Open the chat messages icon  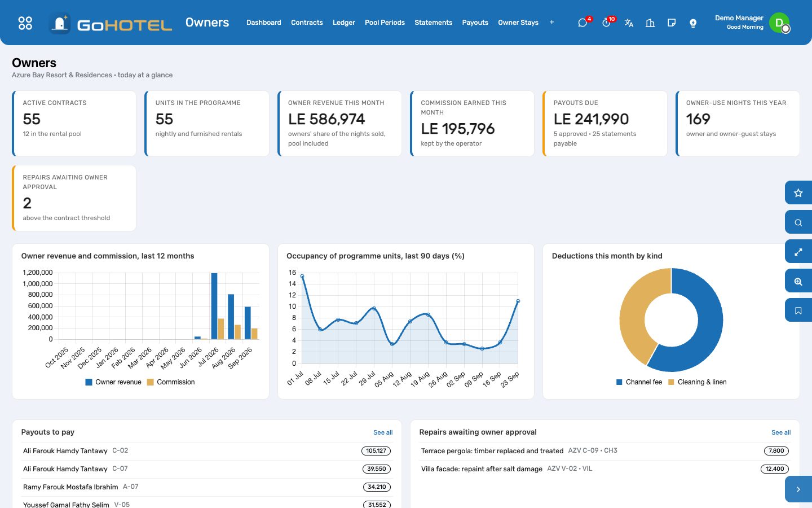(x=582, y=23)
